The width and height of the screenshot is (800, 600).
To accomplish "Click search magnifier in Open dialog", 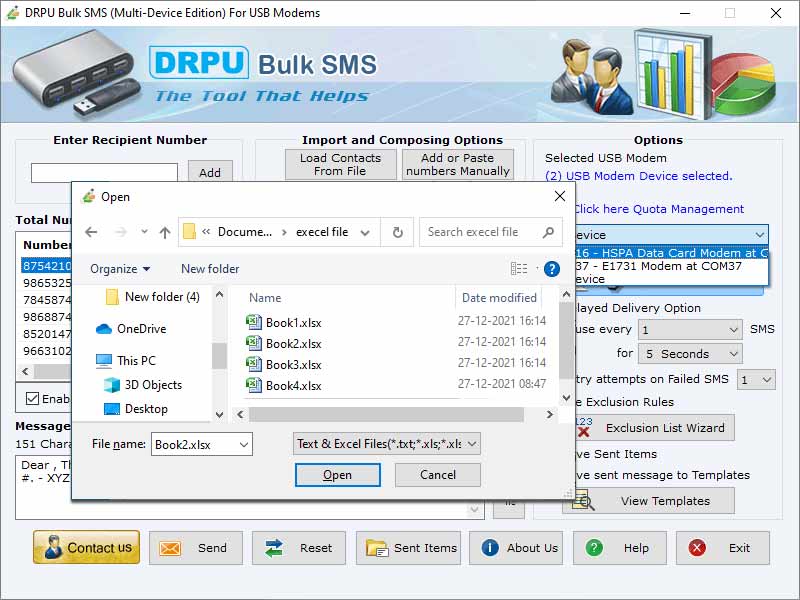I will coord(548,232).
